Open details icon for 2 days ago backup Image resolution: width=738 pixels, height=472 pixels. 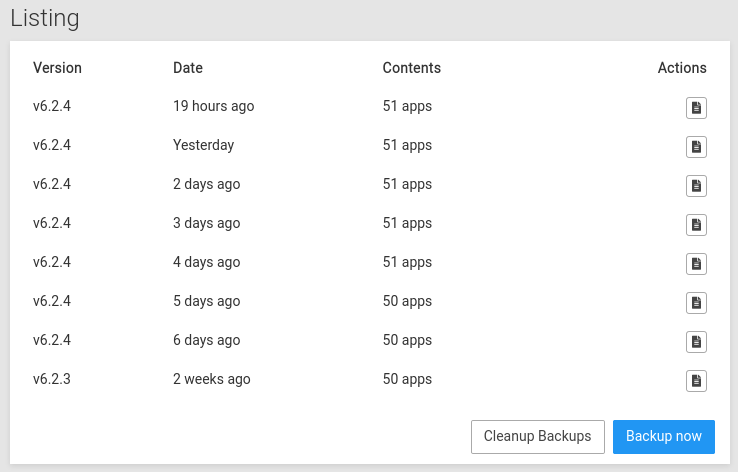click(x=696, y=186)
